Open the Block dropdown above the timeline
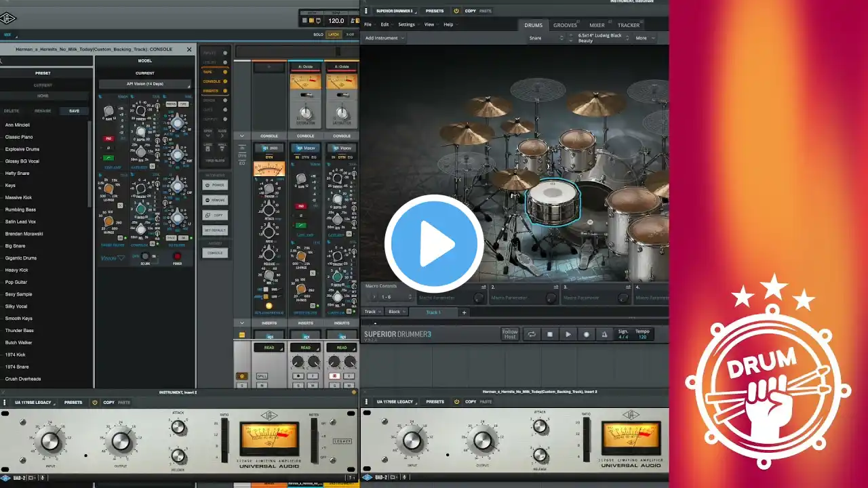This screenshot has height=488, width=868. click(396, 312)
